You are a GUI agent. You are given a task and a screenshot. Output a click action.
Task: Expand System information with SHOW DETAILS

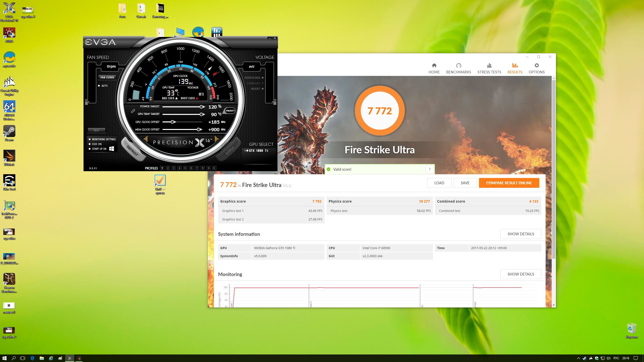520,234
